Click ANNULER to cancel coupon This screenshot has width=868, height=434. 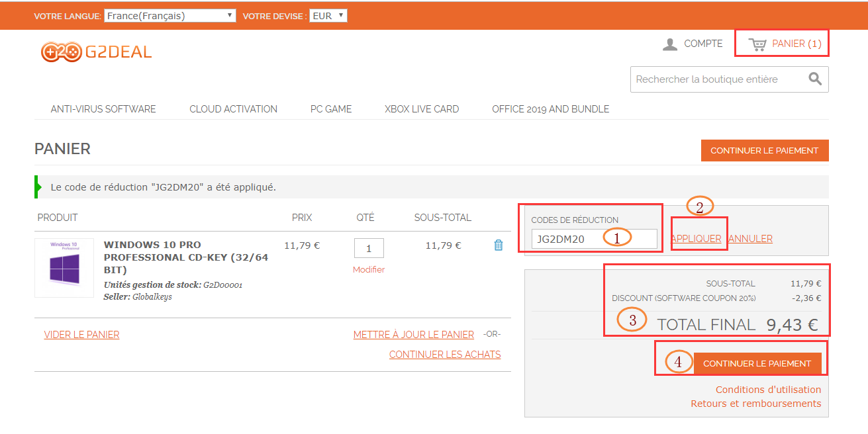click(x=749, y=239)
